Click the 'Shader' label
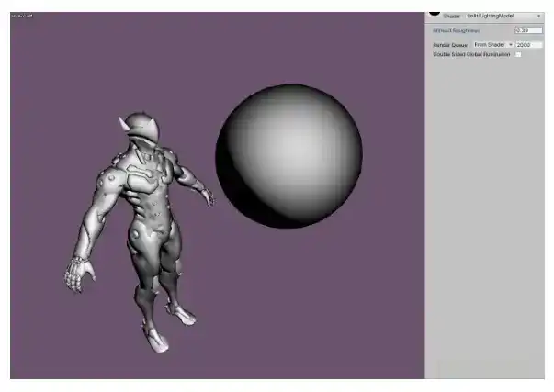 point(451,17)
